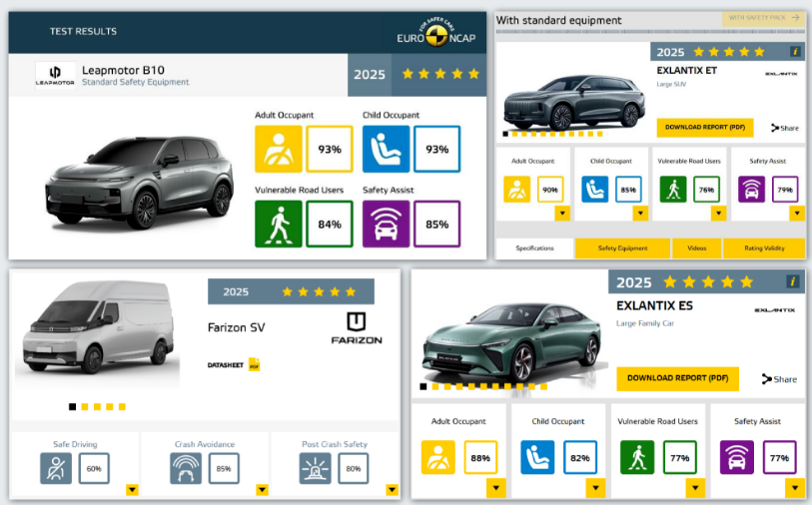This screenshot has width=812, height=505.
Task: Click Leapmotor B10 Adult Occupant yellow icon
Action: [278, 149]
